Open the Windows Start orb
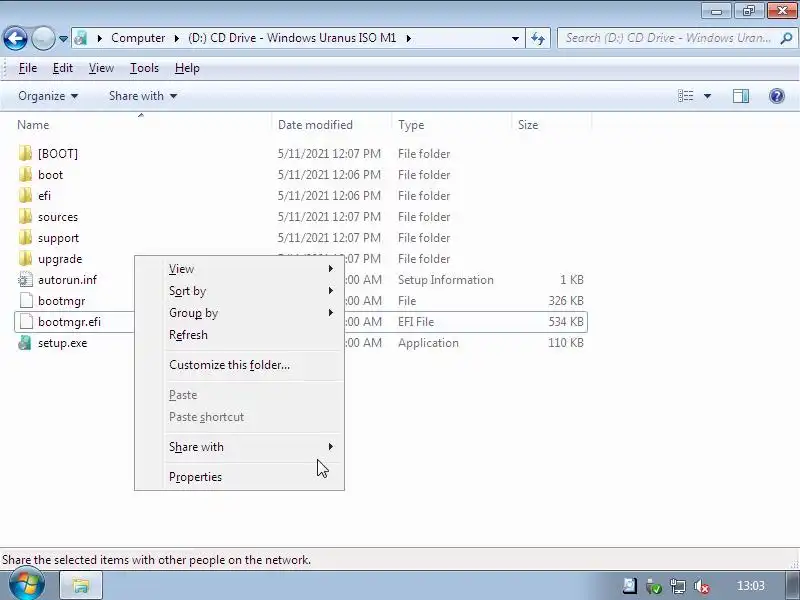 [x=26, y=585]
